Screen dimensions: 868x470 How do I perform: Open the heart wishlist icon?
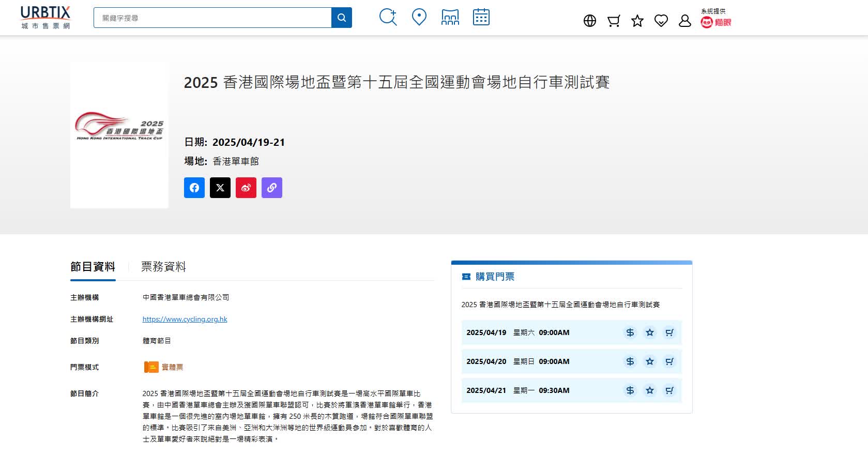[661, 21]
